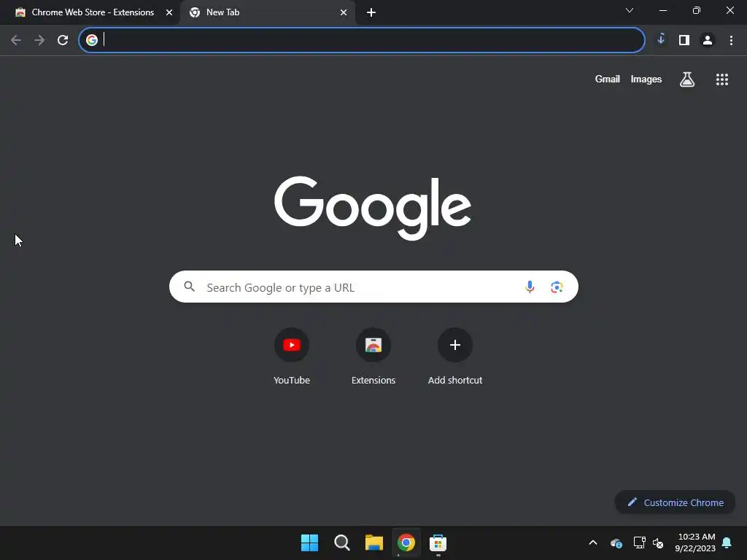
Task: Select the New Tab tab
Action: [x=267, y=12]
